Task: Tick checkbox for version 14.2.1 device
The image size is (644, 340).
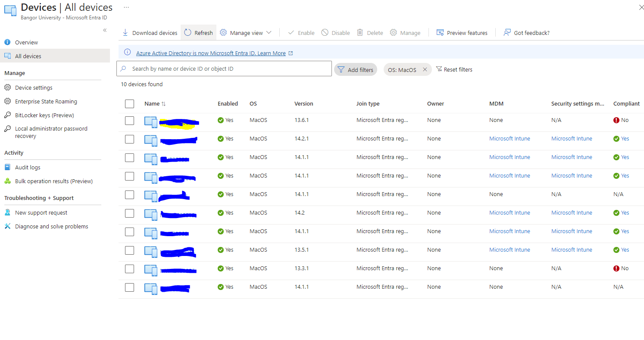Action: [x=129, y=139]
